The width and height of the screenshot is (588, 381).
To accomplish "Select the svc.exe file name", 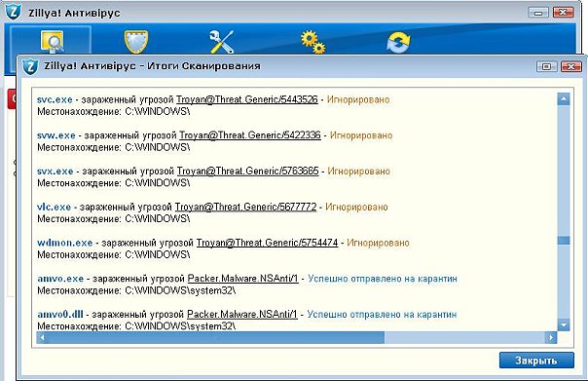I will coord(55,99).
